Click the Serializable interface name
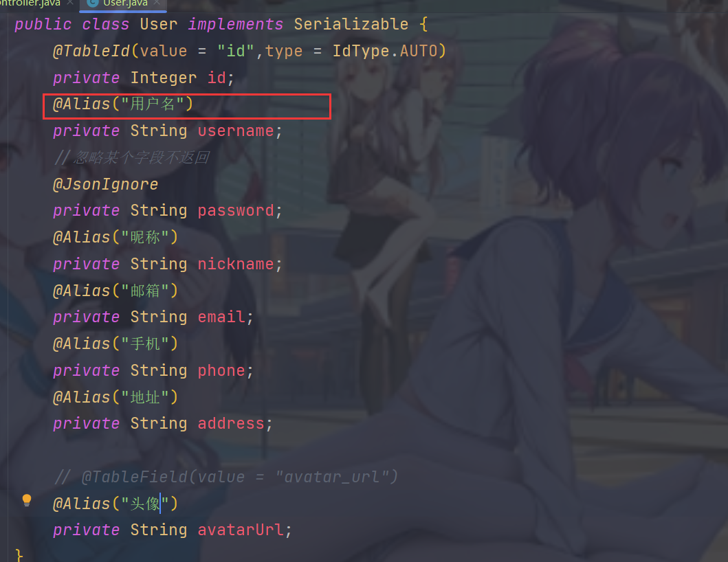 pos(351,24)
